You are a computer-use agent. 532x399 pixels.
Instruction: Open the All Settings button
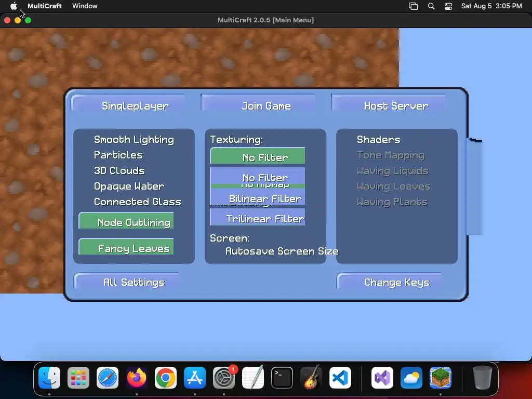[126, 281]
